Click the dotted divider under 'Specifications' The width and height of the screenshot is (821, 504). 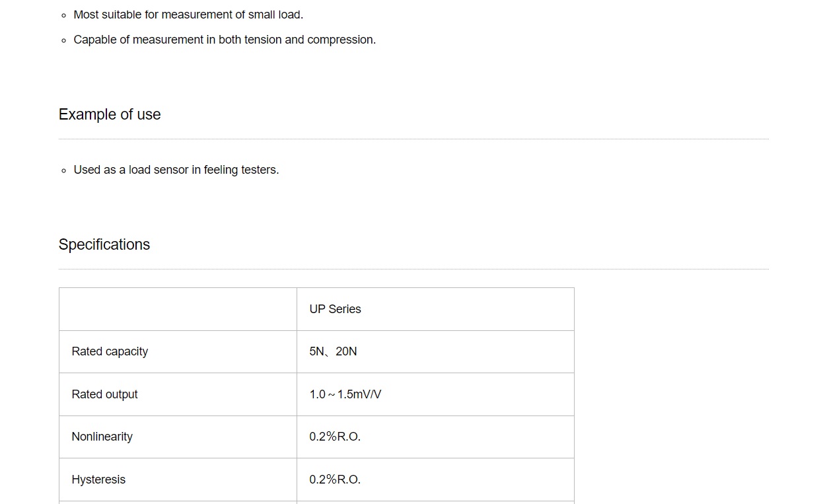(x=413, y=269)
